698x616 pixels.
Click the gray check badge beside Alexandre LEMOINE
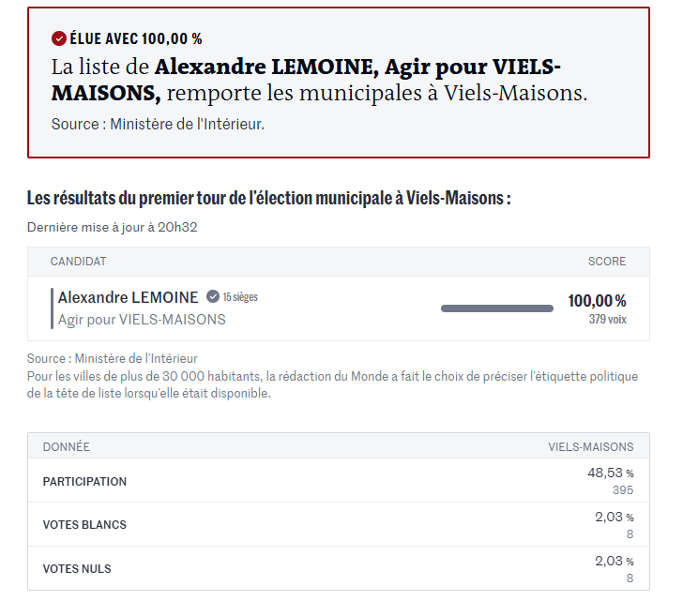213,297
